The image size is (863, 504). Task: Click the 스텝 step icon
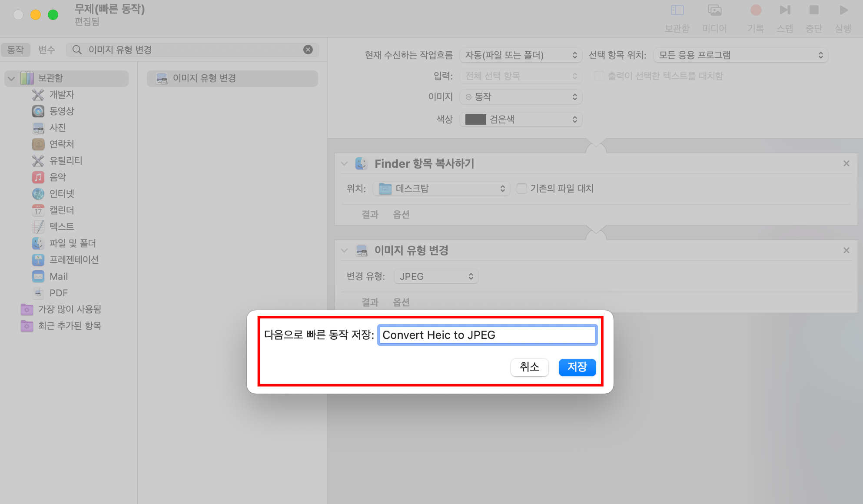click(785, 10)
